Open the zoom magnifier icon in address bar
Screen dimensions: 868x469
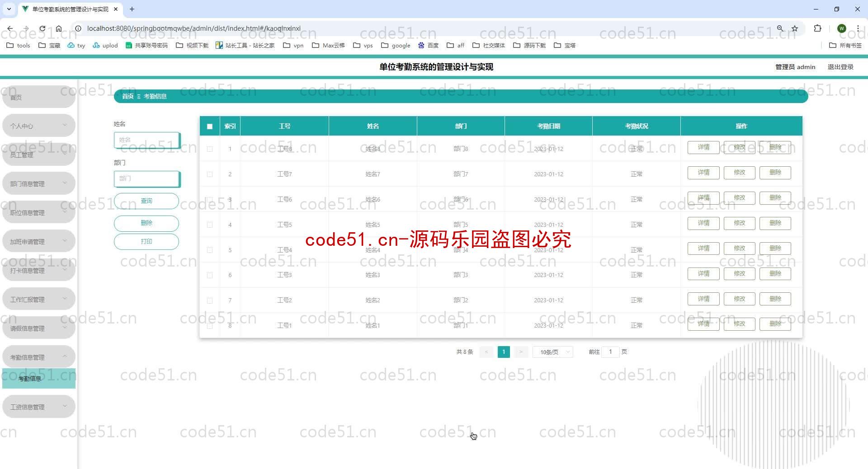click(x=780, y=28)
